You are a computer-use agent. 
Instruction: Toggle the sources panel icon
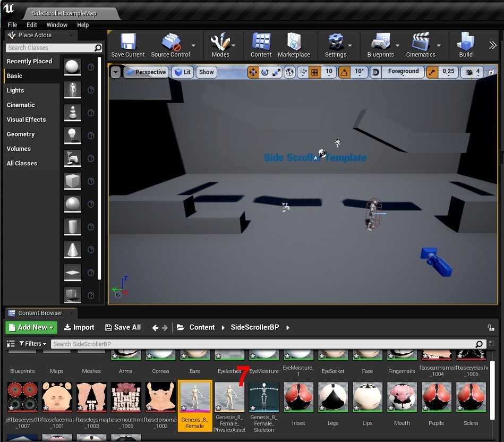pyautogui.click(x=11, y=344)
